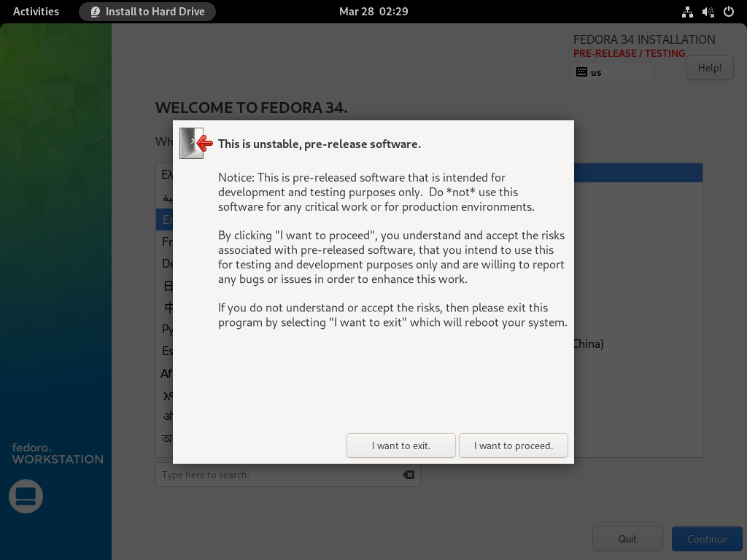Screen dimensions: 747x560
Task: Click the I want to proceed button
Action: 513,446
